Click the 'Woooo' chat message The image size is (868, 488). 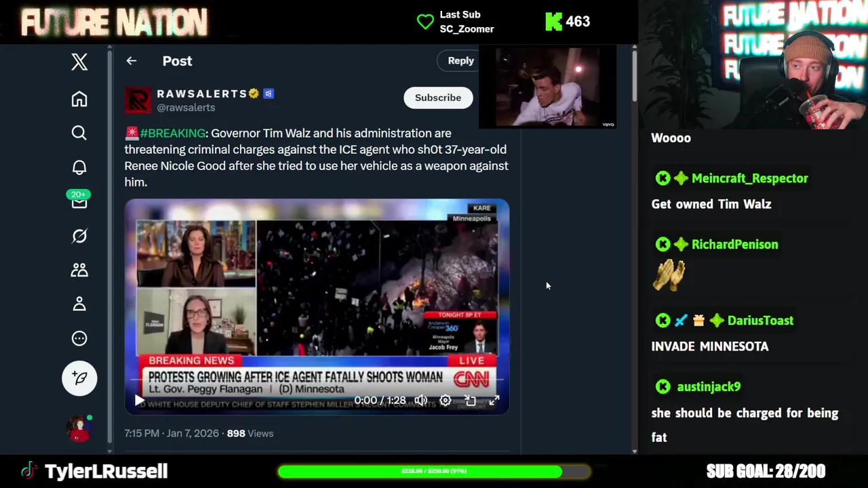pos(671,138)
